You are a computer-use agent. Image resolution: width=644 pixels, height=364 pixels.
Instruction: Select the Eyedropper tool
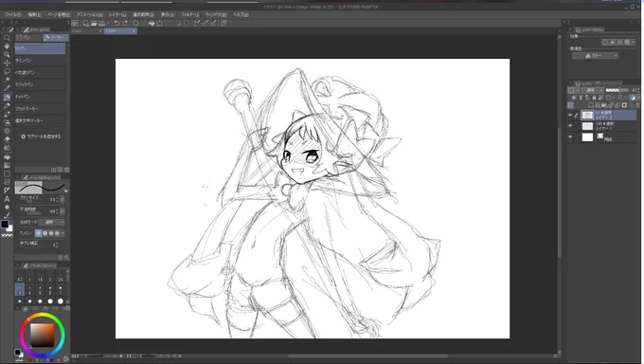(7, 87)
